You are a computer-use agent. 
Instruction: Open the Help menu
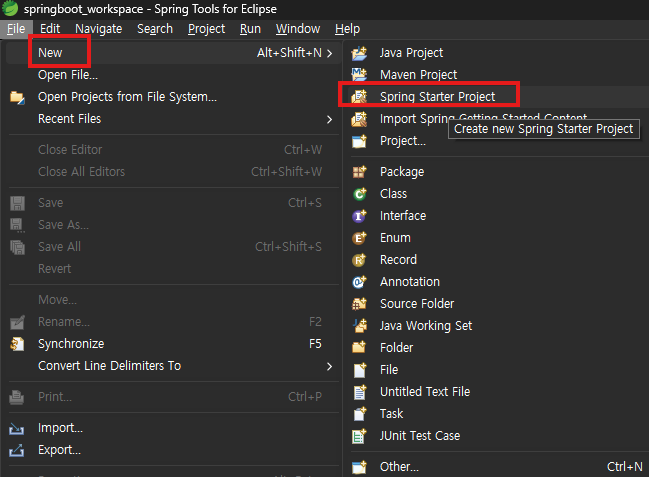[347, 29]
